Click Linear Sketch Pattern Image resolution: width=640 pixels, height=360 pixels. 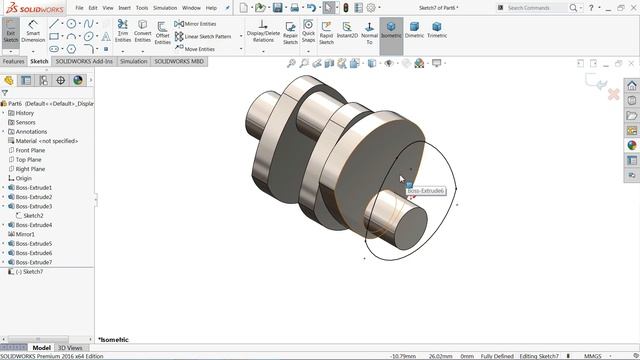click(x=203, y=36)
